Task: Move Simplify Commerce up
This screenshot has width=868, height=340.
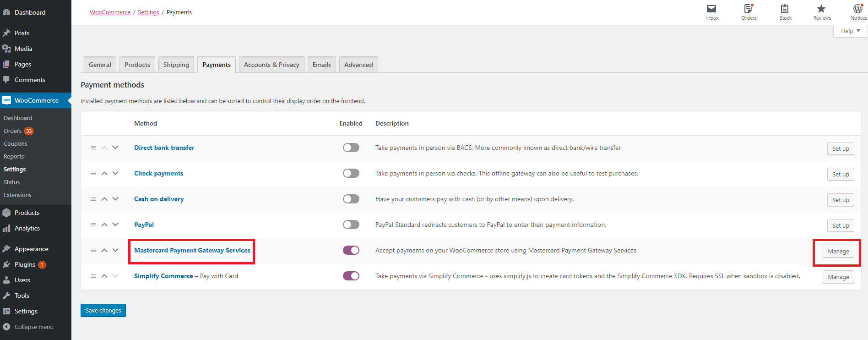Action: pos(104,276)
